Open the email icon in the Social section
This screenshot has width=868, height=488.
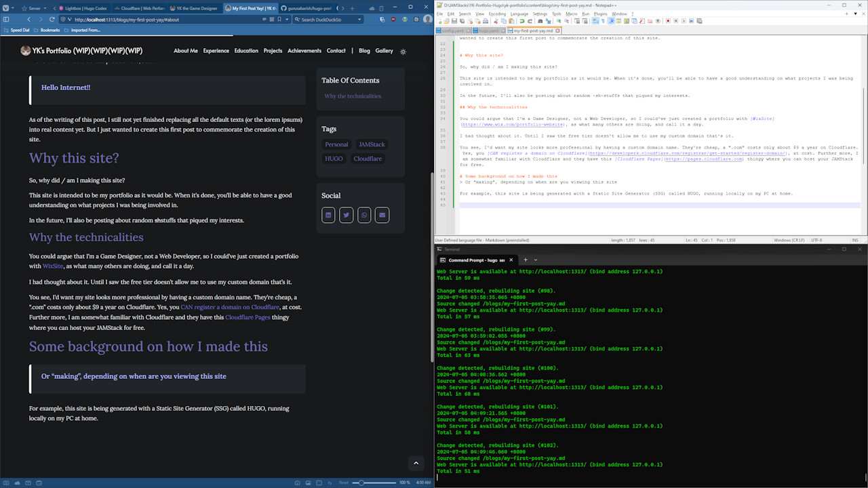(x=382, y=215)
